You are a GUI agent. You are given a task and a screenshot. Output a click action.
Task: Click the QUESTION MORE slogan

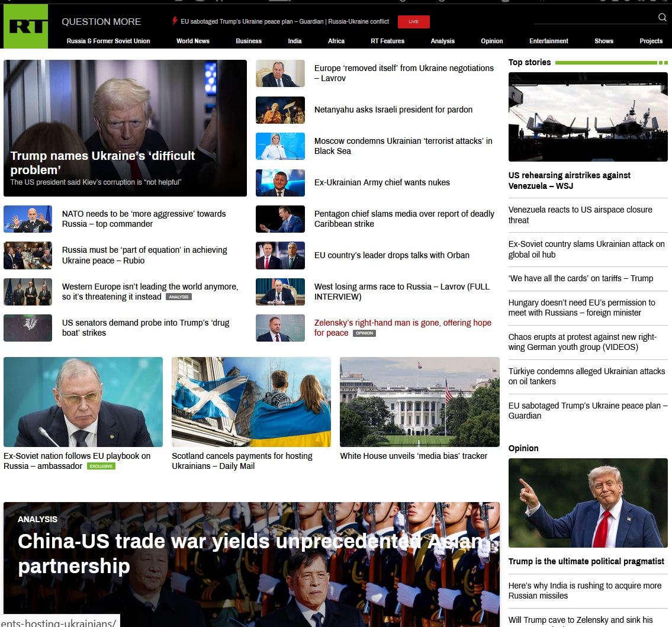[101, 22]
